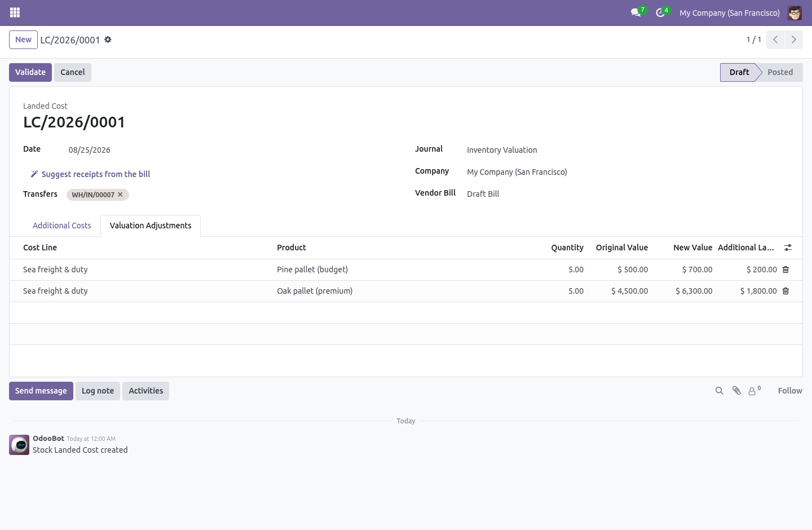This screenshot has width=812, height=530.
Task: Open the record actions gear menu
Action: [x=108, y=39]
